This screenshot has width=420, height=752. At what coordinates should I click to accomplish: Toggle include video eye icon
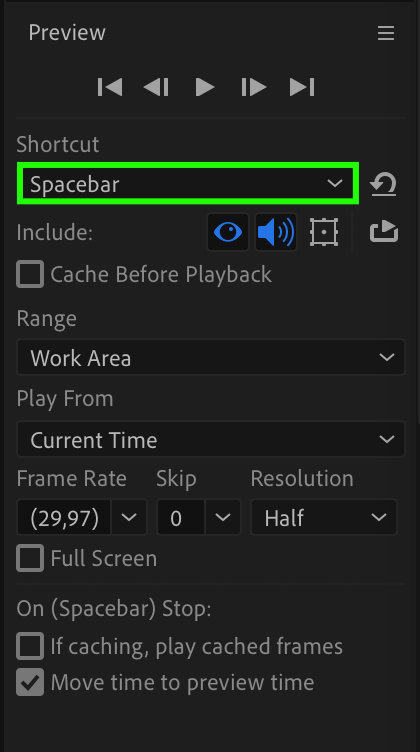coord(228,233)
